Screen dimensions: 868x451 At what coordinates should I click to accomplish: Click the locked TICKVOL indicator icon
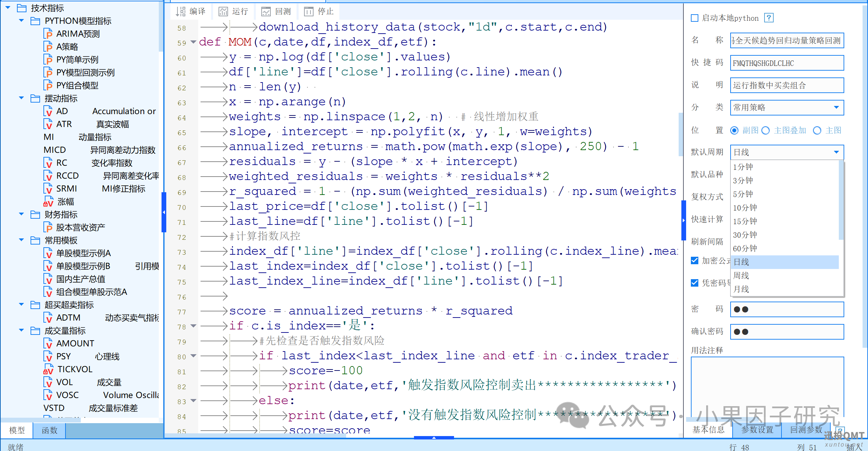pos(48,369)
